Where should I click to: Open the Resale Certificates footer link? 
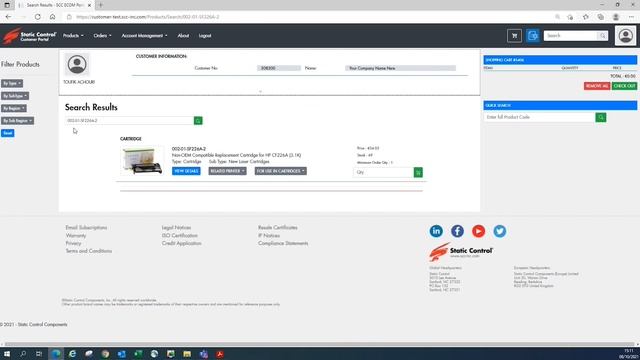tap(278, 228)
